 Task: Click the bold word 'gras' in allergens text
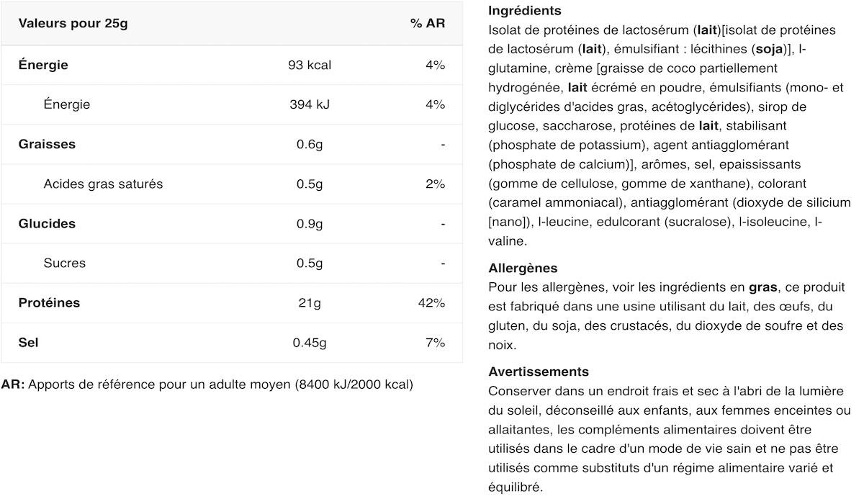763,287
